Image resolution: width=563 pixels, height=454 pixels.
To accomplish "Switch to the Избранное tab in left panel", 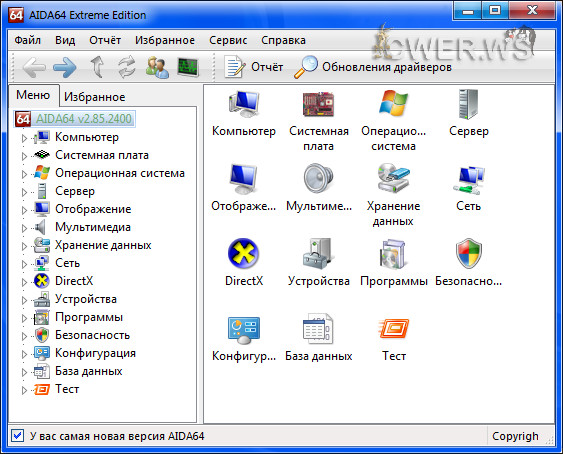I will pos(94,97).
